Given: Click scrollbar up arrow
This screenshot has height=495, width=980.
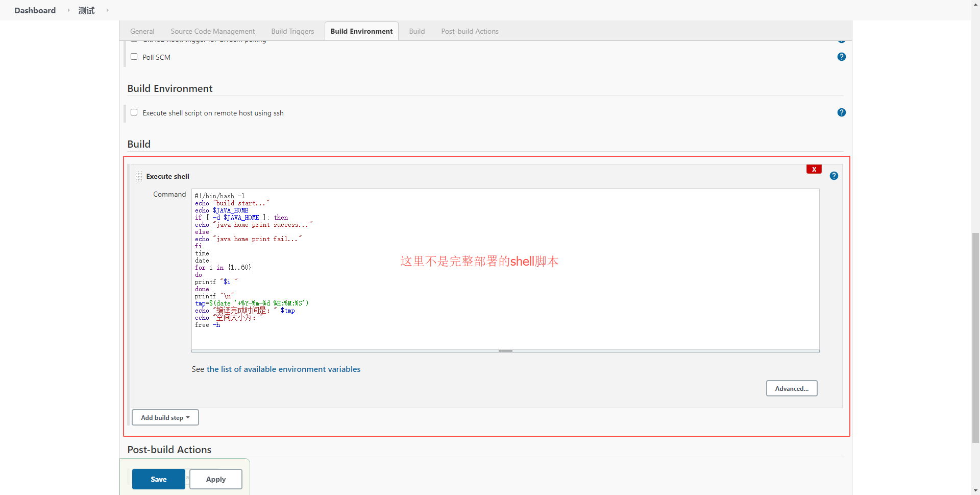Looking at the screenshot, I should (975, 4).
